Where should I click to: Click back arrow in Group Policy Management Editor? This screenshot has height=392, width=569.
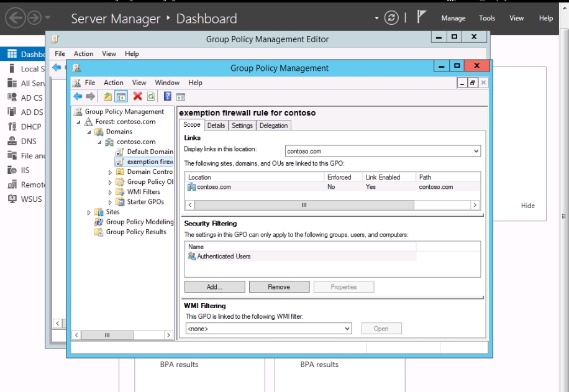[57, 67]
